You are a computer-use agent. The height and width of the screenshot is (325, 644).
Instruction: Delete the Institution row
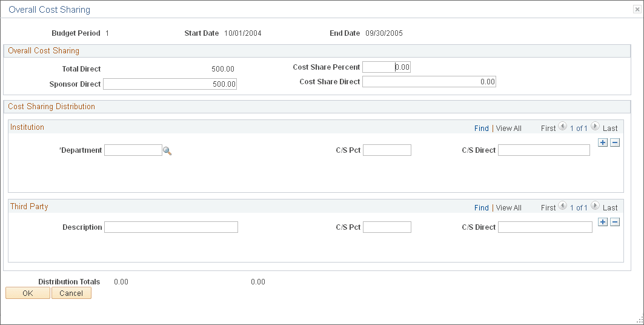615,142
